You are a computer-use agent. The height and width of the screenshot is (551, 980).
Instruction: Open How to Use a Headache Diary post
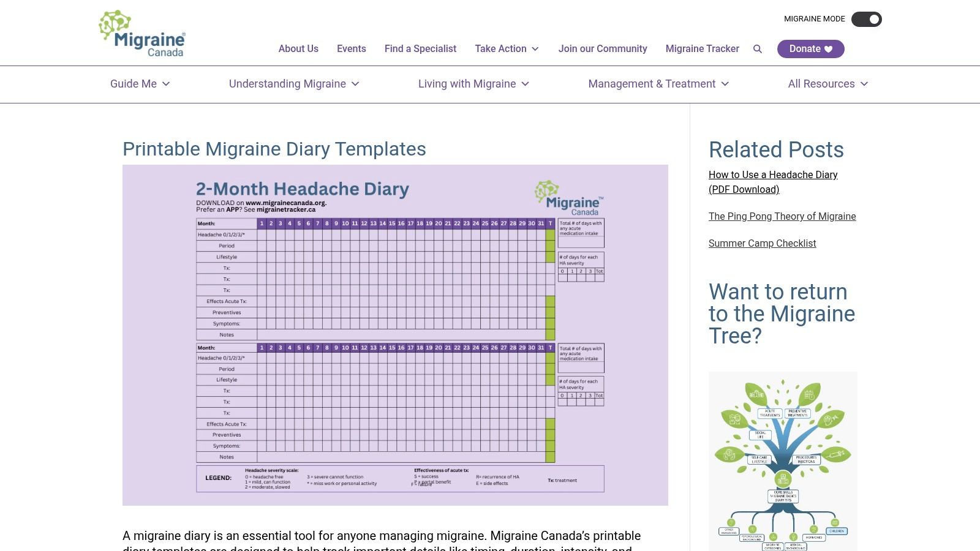click(x=773, y=182)
